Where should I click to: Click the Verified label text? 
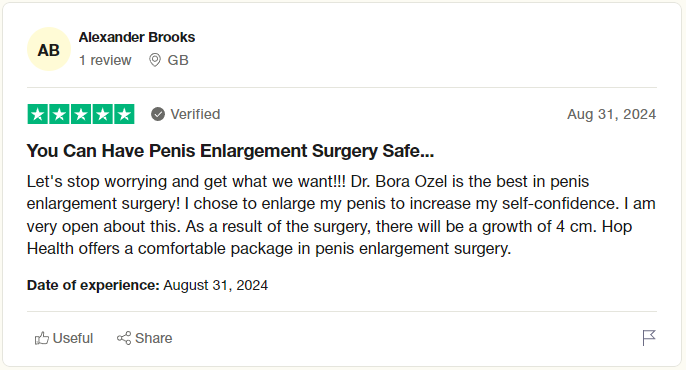point(195,114)
